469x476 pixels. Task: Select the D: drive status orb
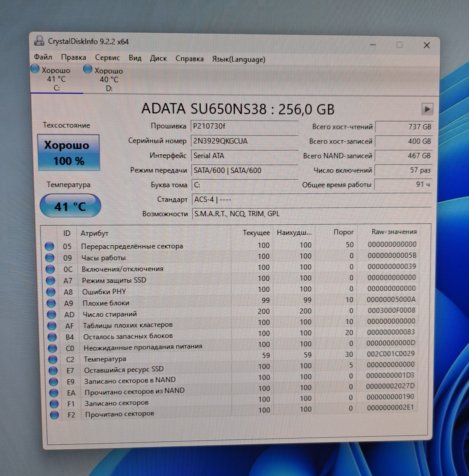[87, 69]
